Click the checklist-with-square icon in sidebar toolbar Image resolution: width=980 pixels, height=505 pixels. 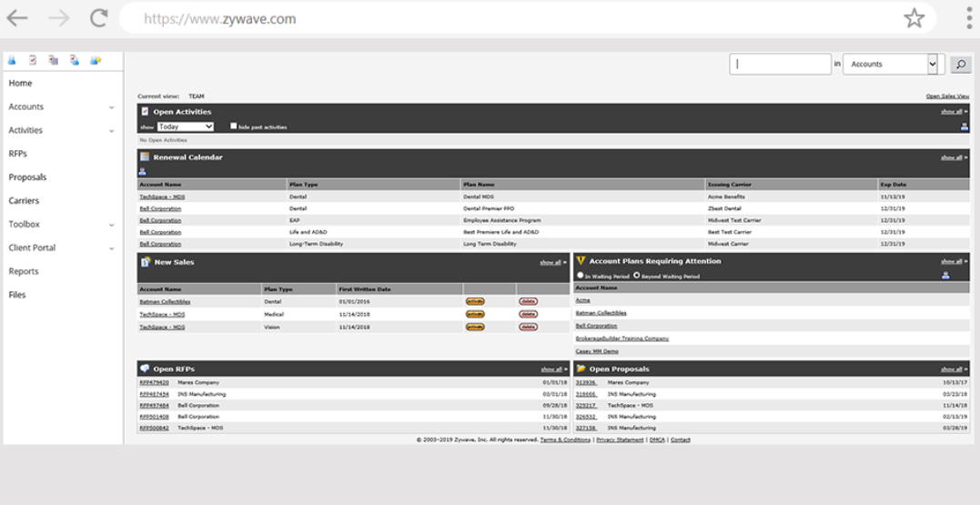coord(53,60)
